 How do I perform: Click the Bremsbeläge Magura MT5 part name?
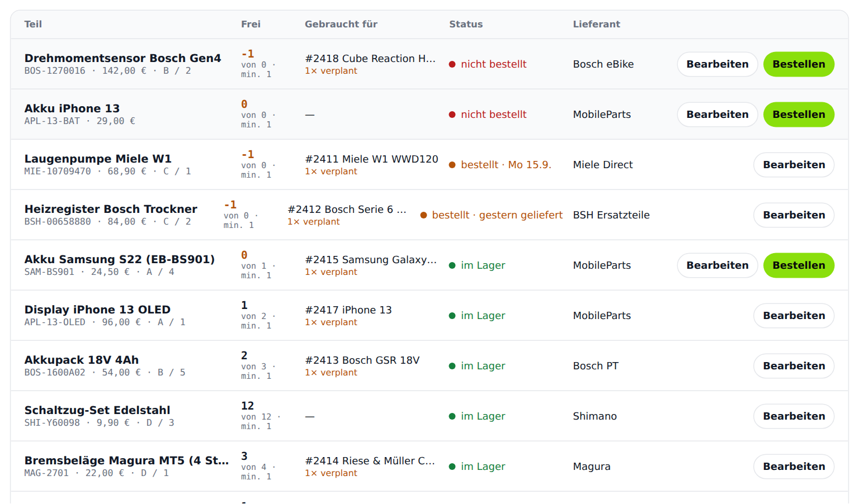tap(126, 460)
